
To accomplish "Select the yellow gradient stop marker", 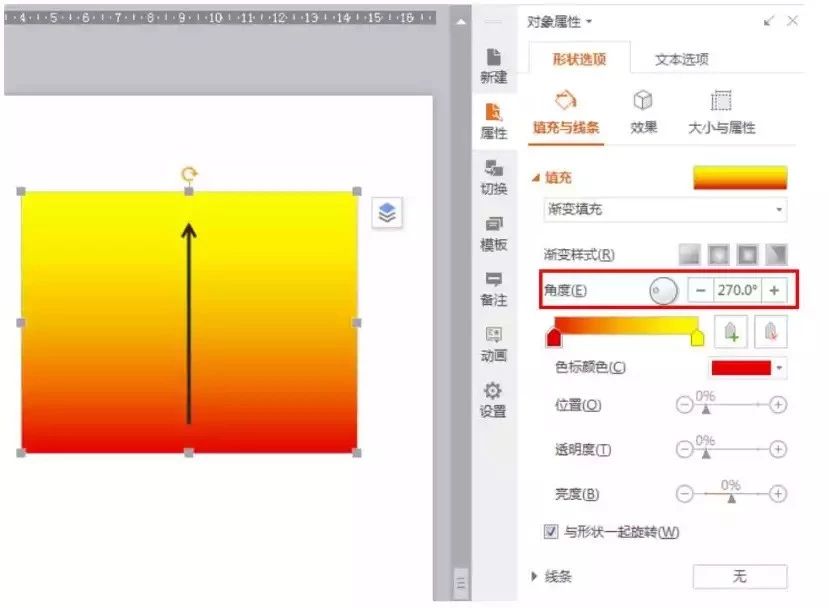I will (x=697, y=337).
